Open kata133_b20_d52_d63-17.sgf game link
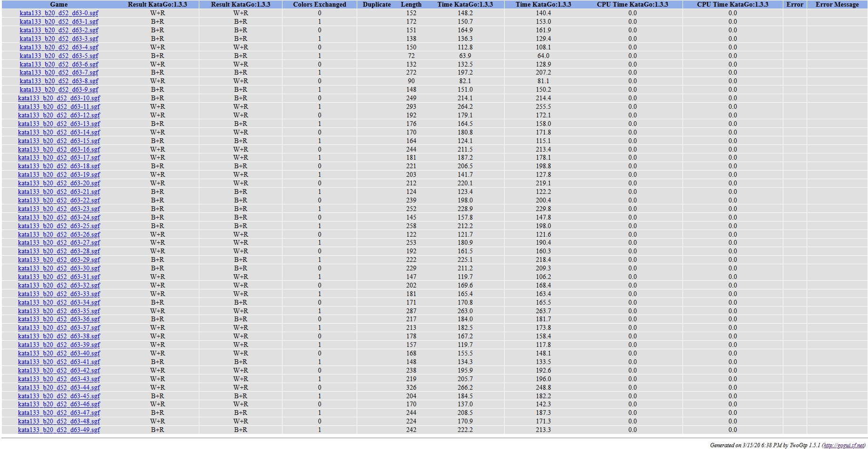Image resolution: width=868 pixels, height=451 pixels. (x=59, y=158)
